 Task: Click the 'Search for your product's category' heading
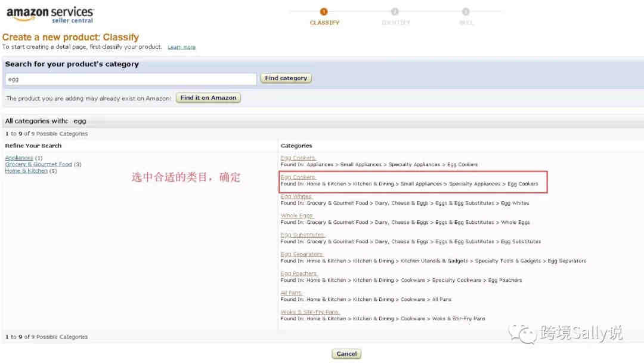coord(72,64)
